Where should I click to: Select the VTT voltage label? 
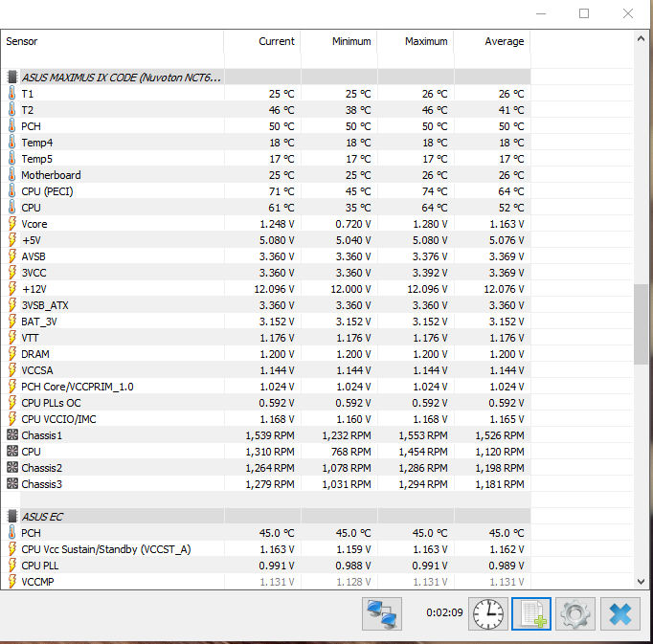click(30, 338)
